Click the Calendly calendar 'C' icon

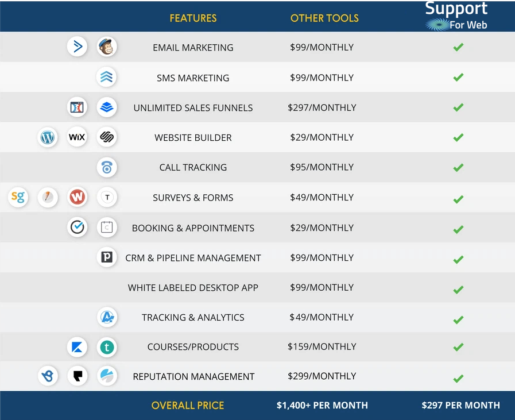tap(107, 227)
